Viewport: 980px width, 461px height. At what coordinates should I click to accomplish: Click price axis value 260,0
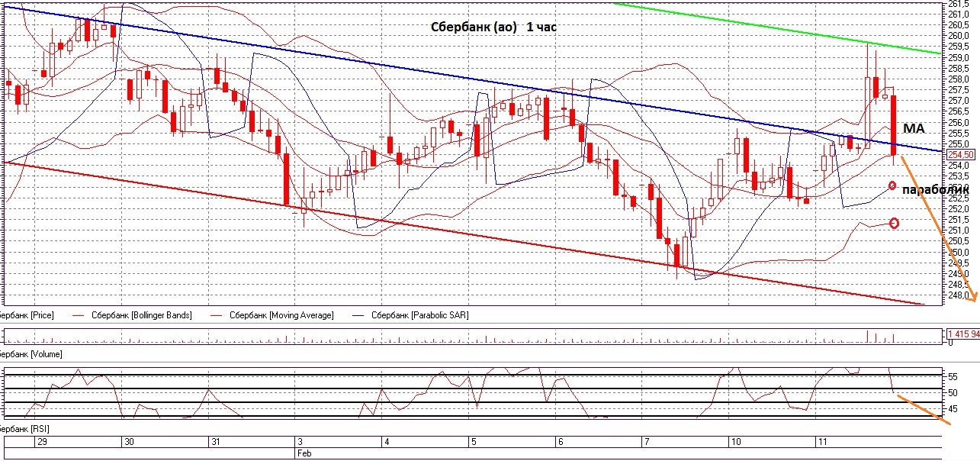pos(959,35)
